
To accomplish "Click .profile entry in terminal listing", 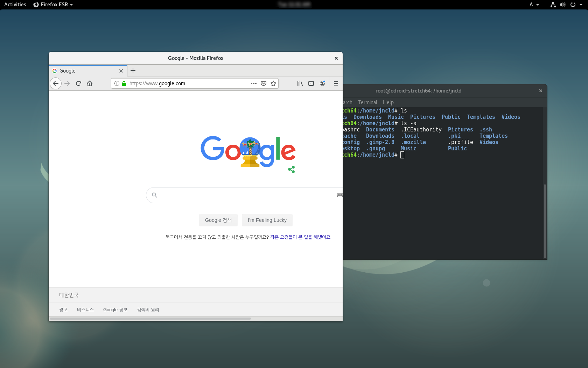I will click(461, 142).
